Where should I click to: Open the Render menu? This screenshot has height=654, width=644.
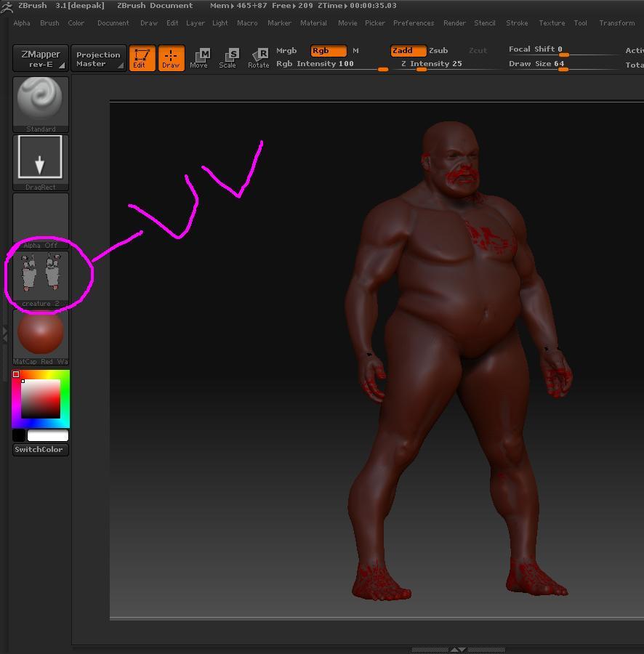coord(454,23)
